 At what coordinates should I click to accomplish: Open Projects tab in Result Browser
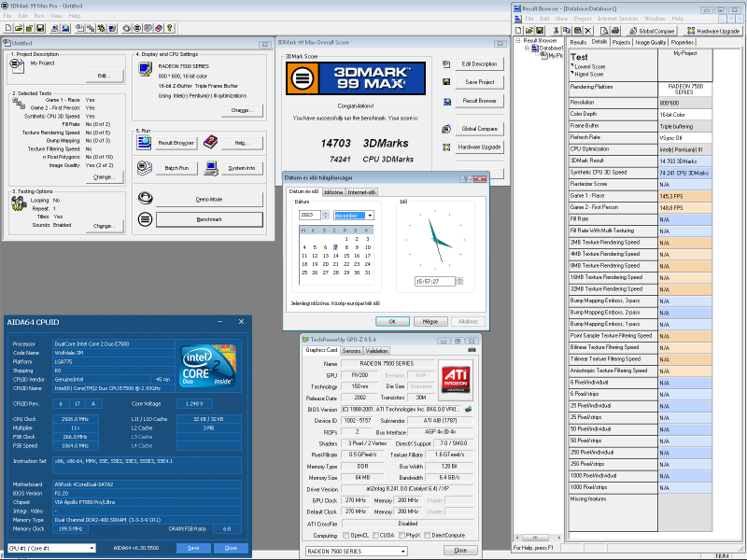click(x=621, y=42)
